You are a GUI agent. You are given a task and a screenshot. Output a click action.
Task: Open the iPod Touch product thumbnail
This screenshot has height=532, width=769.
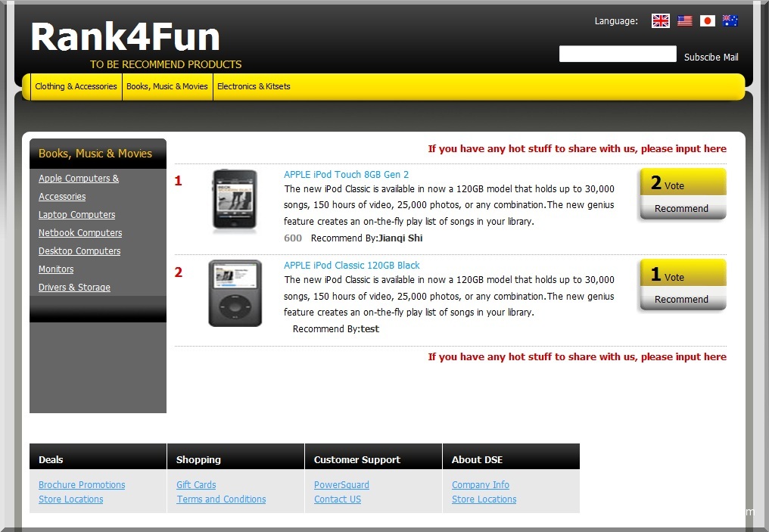[x=234, y=201]
